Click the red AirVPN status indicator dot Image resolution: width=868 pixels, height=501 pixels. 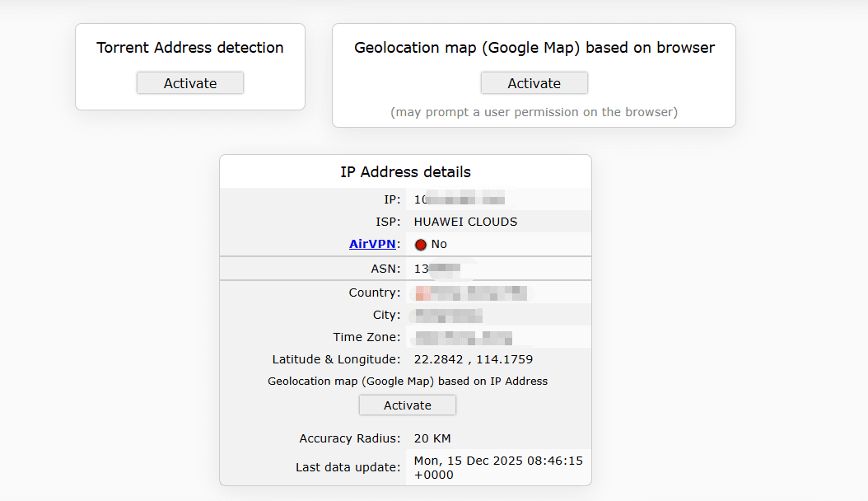click(421, 245)
